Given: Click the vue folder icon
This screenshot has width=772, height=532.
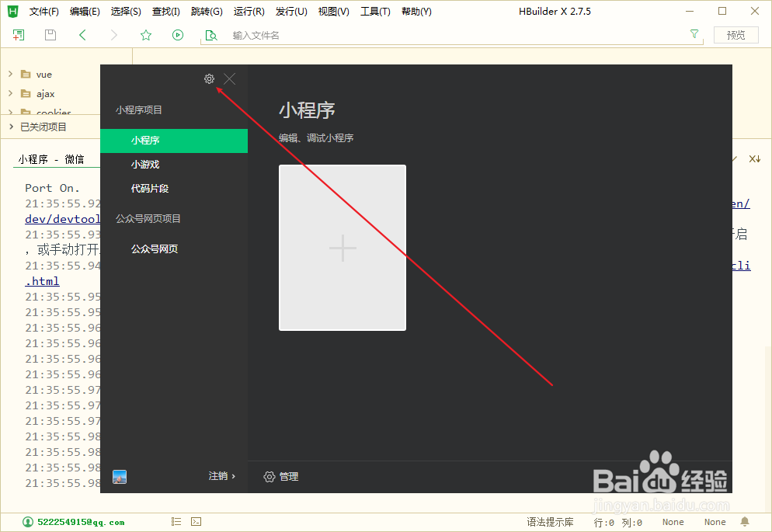Looking at the screenshot, I should click(26, 75).
